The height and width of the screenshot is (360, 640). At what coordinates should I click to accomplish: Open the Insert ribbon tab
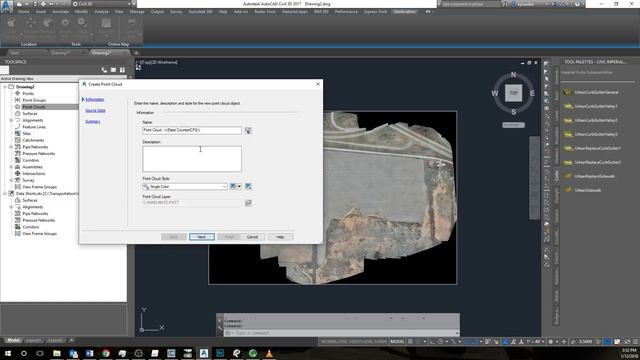click(x=41, y=12)
